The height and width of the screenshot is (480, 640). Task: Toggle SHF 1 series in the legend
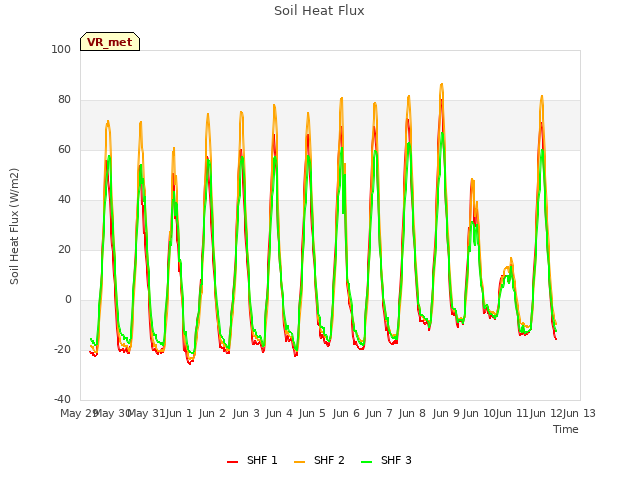(x=252, y=460)
